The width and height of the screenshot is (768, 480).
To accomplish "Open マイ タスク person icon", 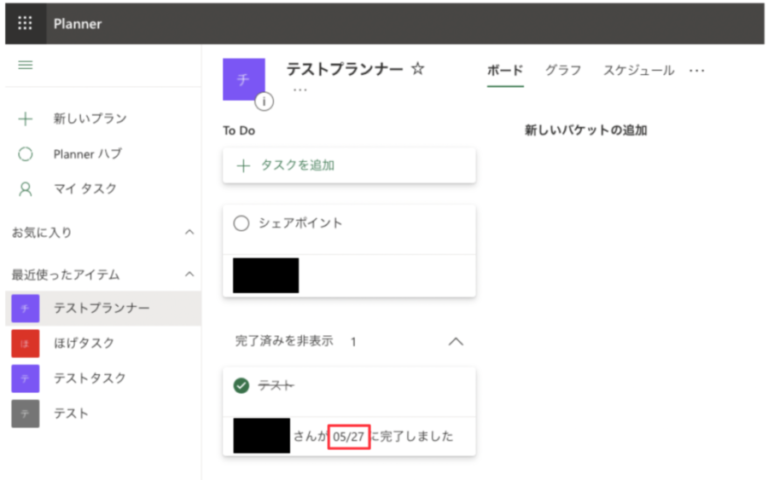I will point(26,188).
